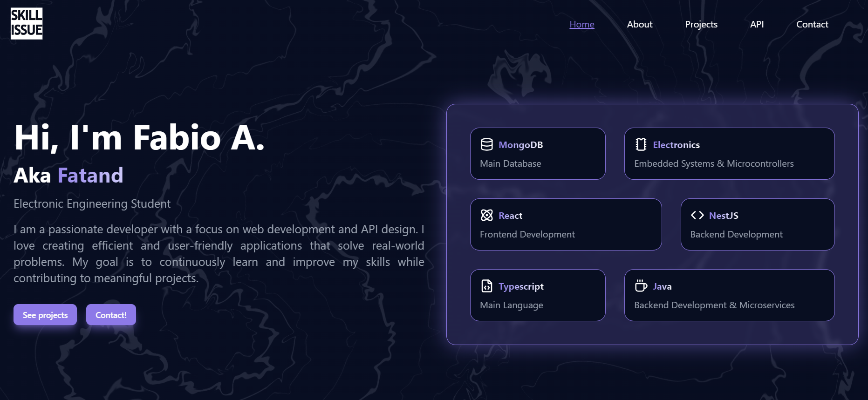Click 'Backend Development & Microservices' text
This screenshot has width=868, height=400.
(x=714, y=305)
